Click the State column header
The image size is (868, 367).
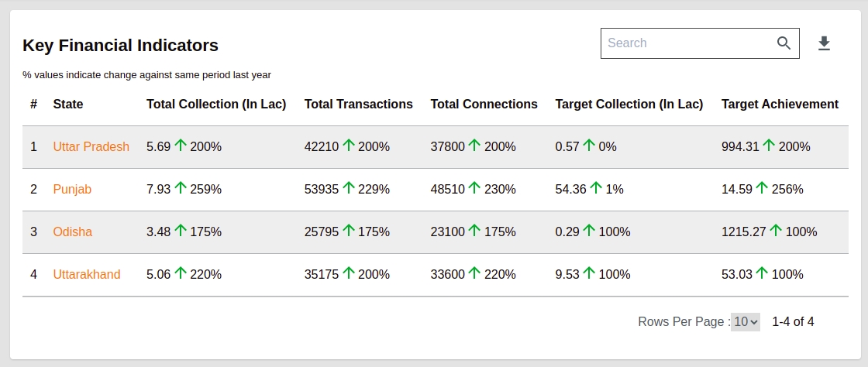click(67, 104)
